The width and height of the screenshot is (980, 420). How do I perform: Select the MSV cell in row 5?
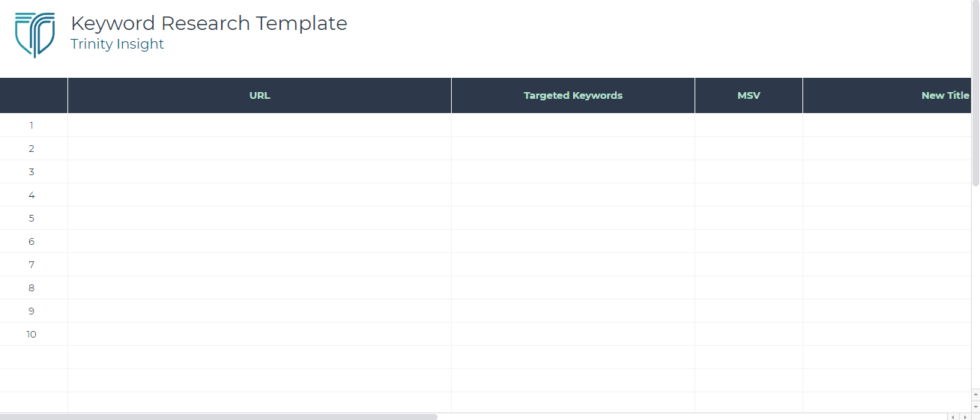click(748, 218)
